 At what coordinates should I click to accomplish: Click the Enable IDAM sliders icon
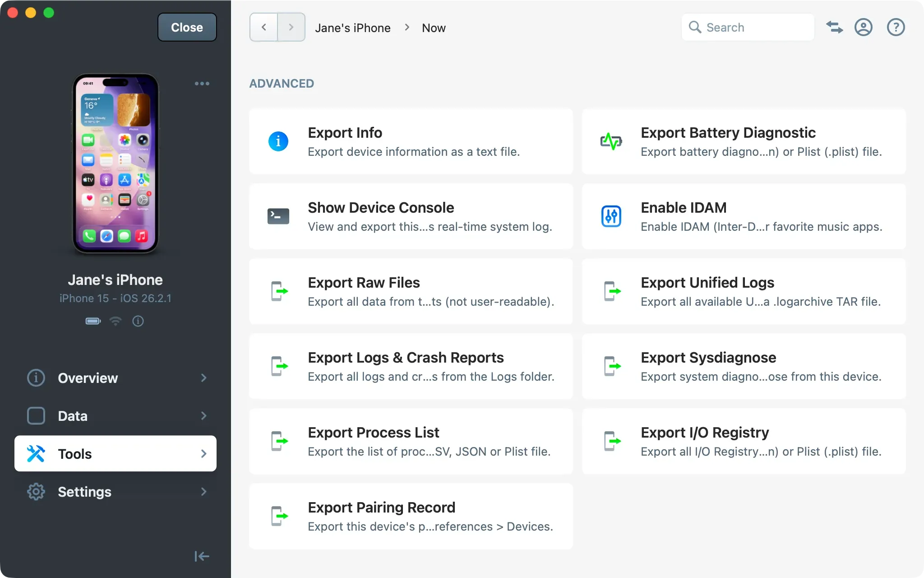point(611,216)
